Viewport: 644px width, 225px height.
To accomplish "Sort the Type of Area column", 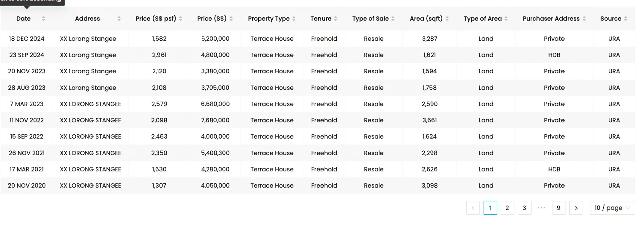I will click(x=506, y=19).
